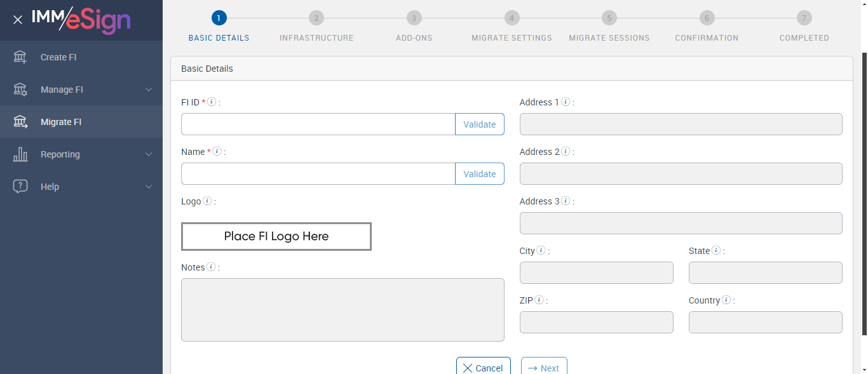Expand the Help menu chevron
Screen dimensions: 868x374
pyautogui.click(x=149, y=187)
